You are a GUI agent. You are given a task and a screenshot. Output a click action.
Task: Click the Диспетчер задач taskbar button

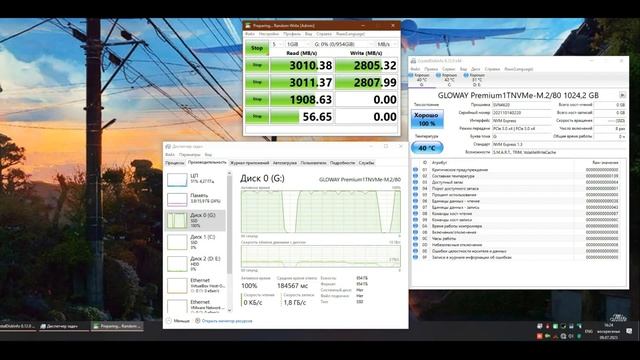tap(63, 326)
